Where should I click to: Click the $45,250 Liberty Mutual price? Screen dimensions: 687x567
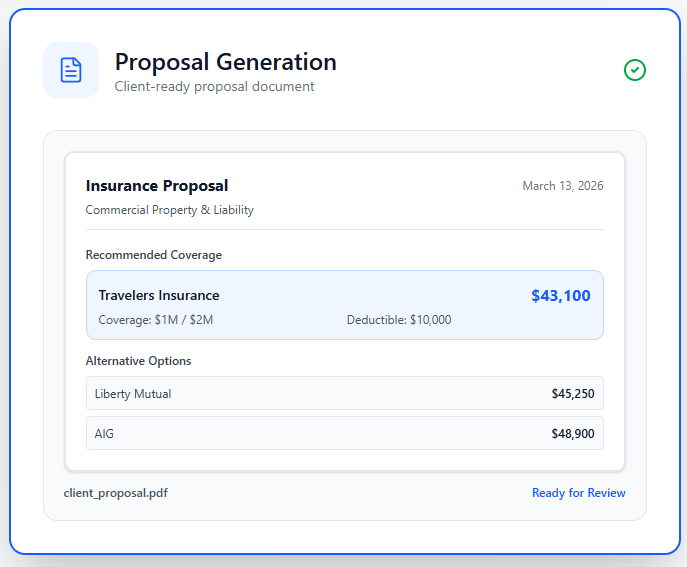(x=572, y=394)
